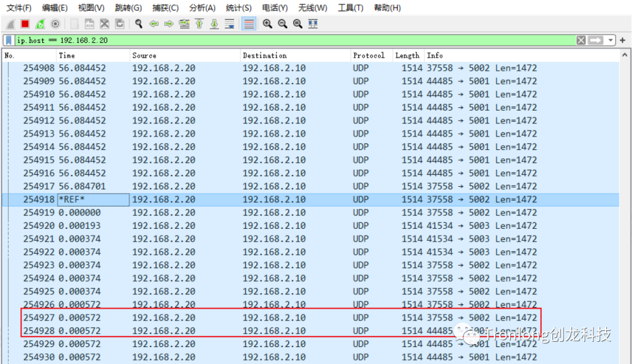
Task: Apply the display filter arrow button
Action: (x=596, y=40)
